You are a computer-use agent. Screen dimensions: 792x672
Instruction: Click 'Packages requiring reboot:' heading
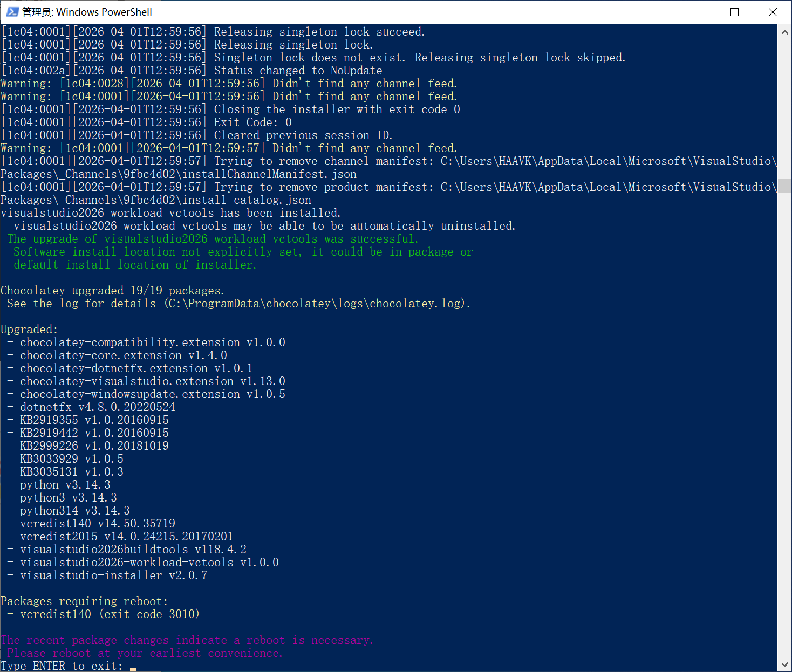tap(84, 601)
